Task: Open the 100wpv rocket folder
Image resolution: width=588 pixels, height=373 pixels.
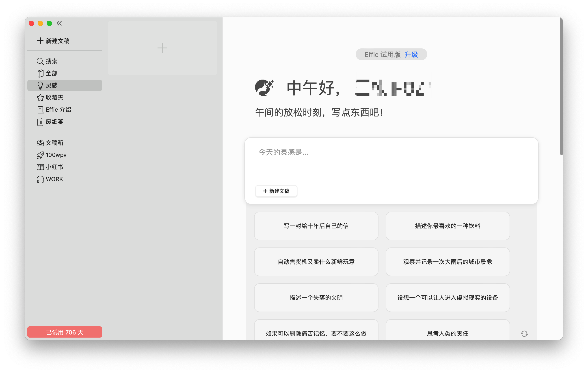Action: click(40, 155)
